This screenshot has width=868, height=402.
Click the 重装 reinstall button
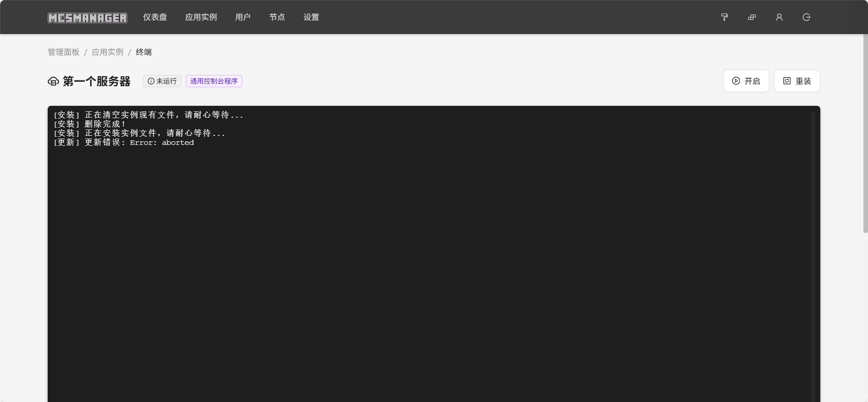point(797,81)
